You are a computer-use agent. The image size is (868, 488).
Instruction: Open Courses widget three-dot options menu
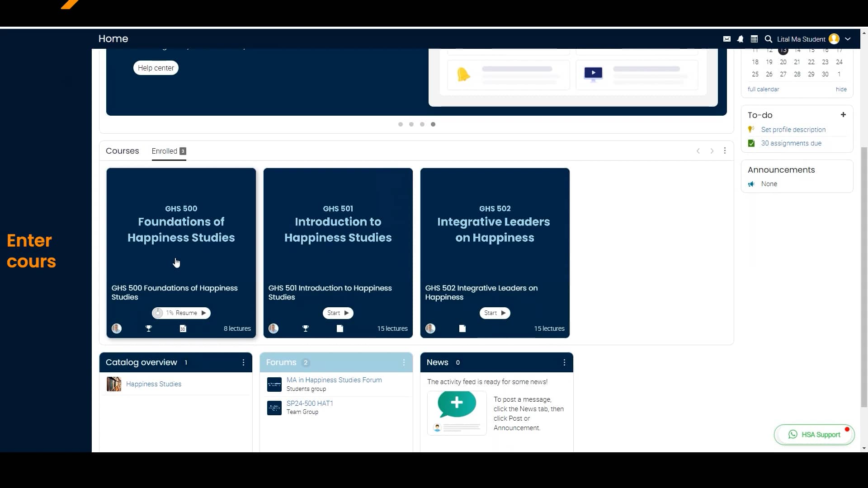click(725, 151)
